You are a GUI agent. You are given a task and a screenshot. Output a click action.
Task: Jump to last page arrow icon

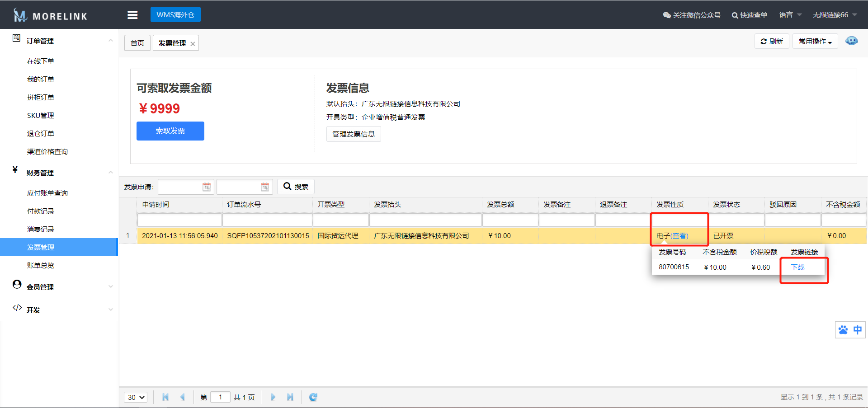click(290, 397)
